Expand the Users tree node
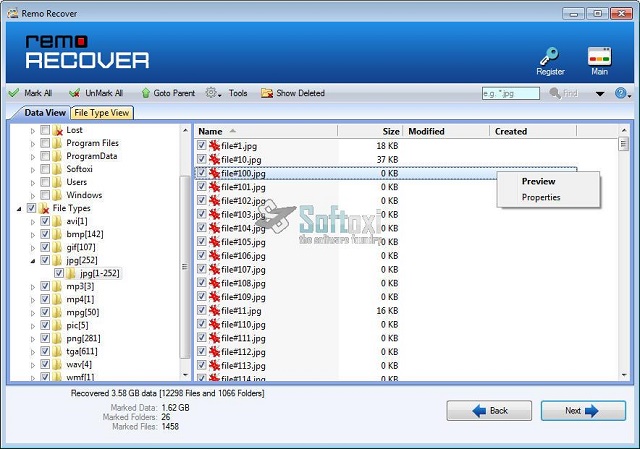Image resolution: width=640 pixels, height=449 pixels. pos(33,183)
